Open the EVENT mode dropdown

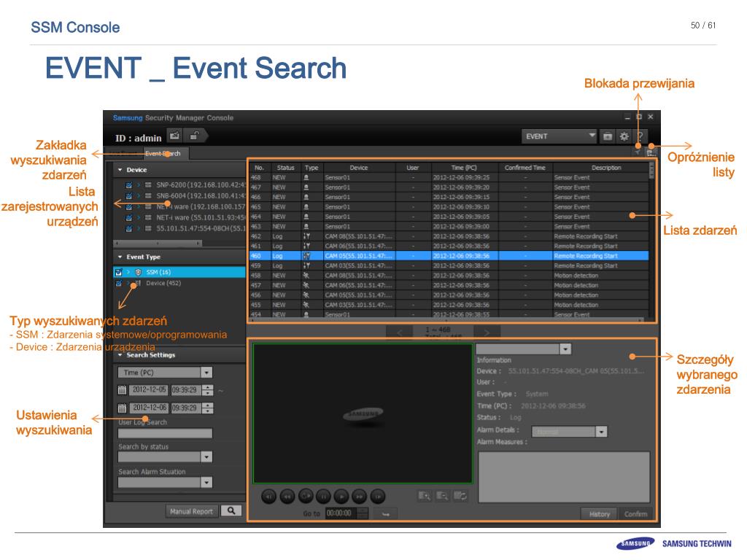click(x=560, y=136)
